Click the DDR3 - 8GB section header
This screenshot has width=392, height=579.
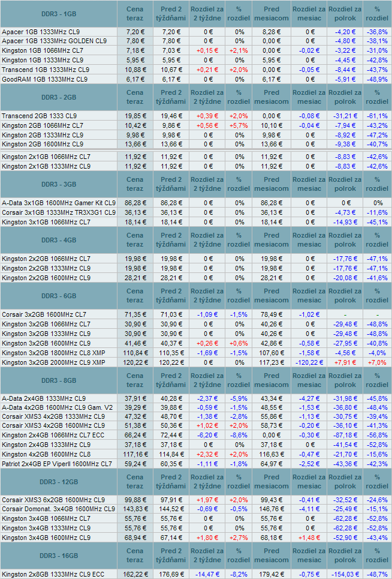[59, 380]
